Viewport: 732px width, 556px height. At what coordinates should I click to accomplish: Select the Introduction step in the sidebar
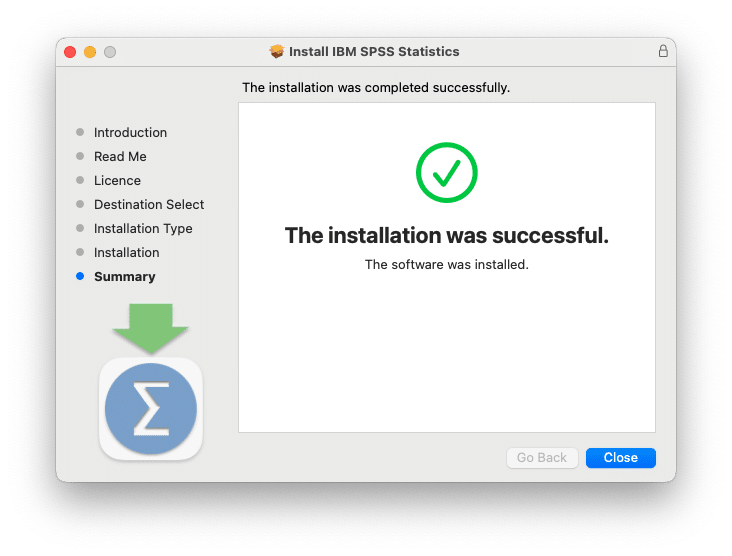coord(130,133)
